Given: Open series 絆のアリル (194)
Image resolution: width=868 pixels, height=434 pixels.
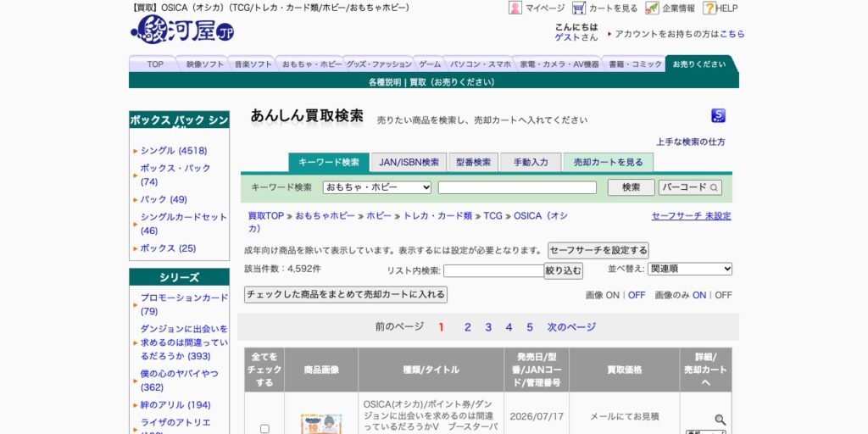Looking at the screenshot, I should point(175,404).
